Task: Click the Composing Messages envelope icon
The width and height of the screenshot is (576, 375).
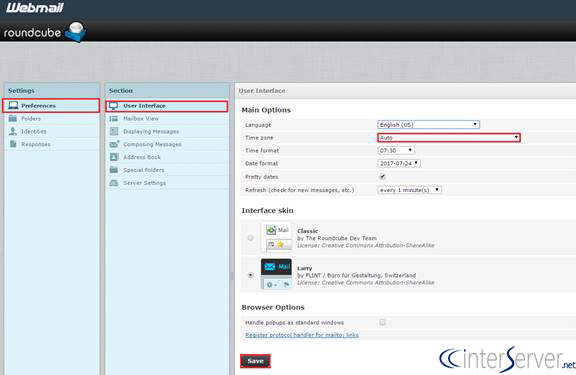Action: 114,144
